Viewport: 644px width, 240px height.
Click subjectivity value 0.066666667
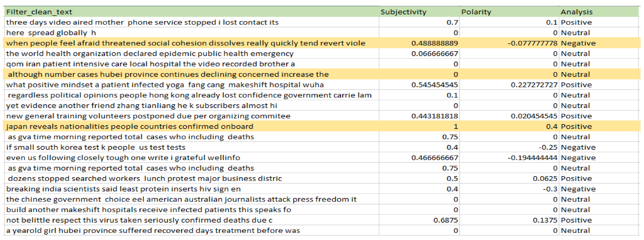[434, 54]
